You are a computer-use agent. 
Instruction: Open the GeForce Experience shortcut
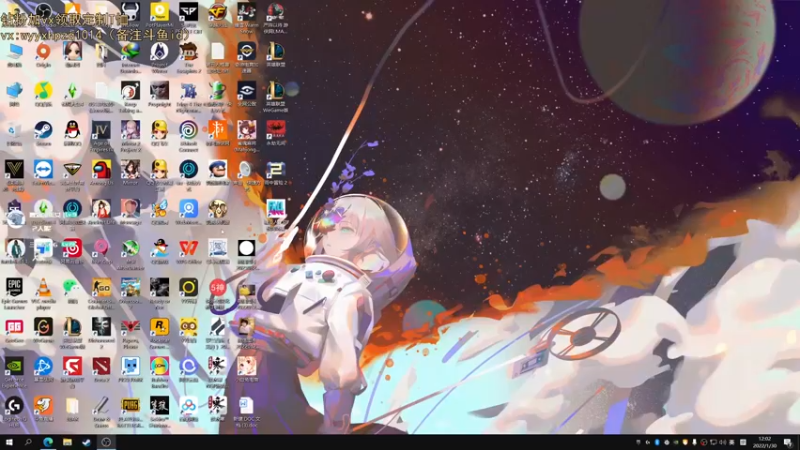point(14,366)
